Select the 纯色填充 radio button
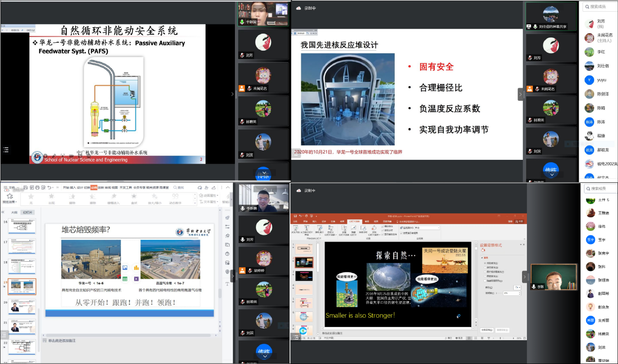 pos(484,263)
